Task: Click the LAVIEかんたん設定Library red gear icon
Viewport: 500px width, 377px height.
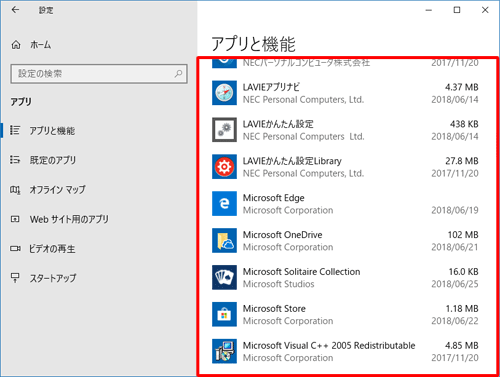Action: click(224, 167)
